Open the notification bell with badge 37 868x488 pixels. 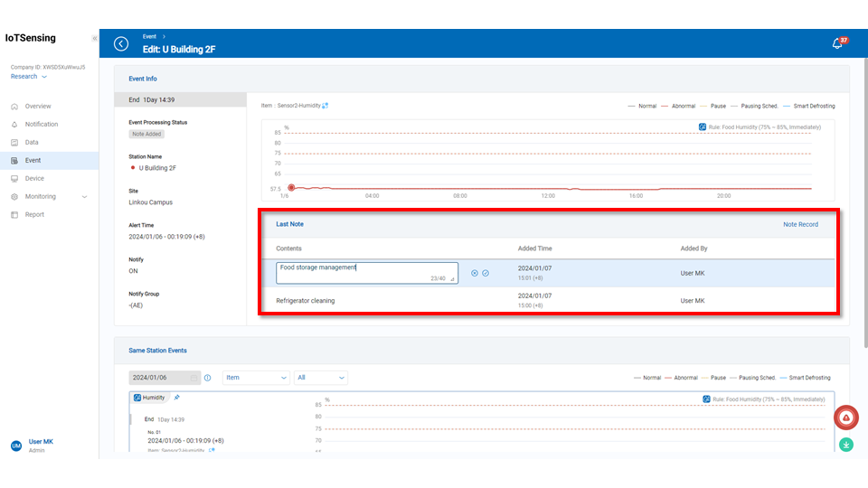pyautogui.click(x=837, y=43)
